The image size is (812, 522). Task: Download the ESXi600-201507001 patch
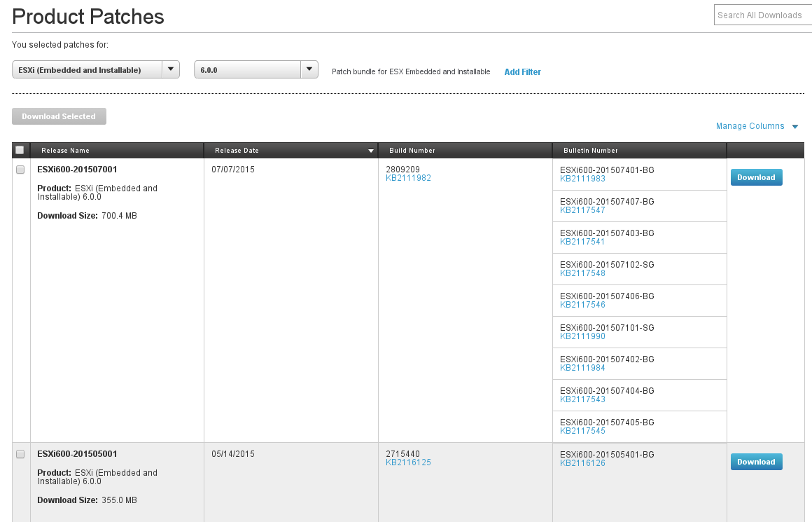[x=756, y=177]
